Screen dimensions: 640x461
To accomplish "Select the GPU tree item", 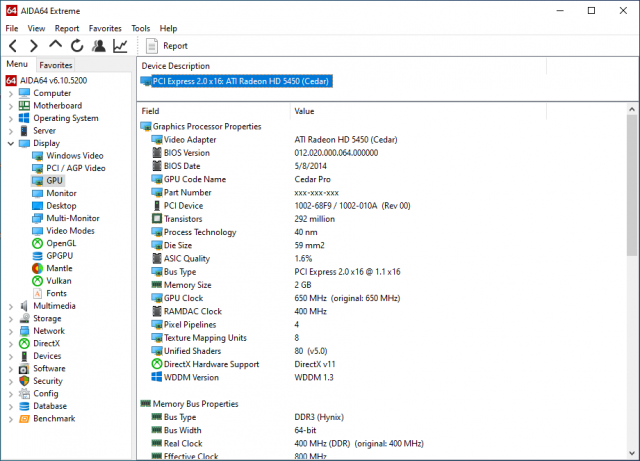I will [x=48, y=180].
